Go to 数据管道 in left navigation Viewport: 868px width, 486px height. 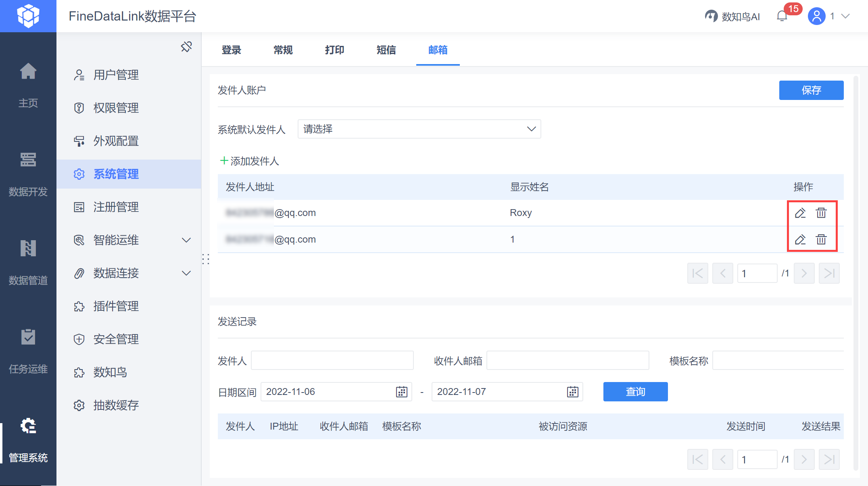pyautogui.click(x=28, y=261)
